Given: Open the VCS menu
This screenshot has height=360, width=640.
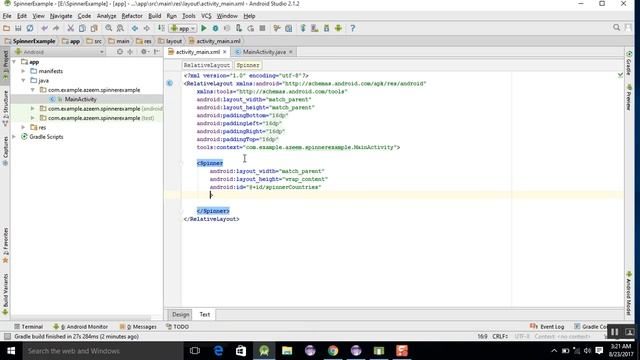Looking at the screenshot, I should point(206,16).
